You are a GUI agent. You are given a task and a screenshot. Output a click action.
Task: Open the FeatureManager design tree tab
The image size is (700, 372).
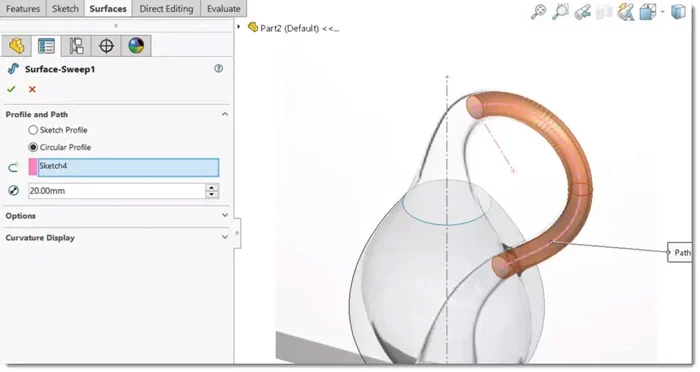17,46
